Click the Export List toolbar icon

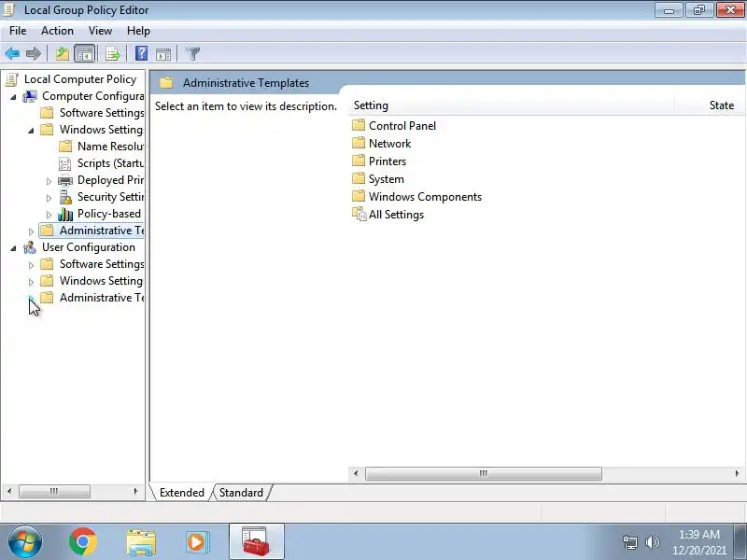113,54
